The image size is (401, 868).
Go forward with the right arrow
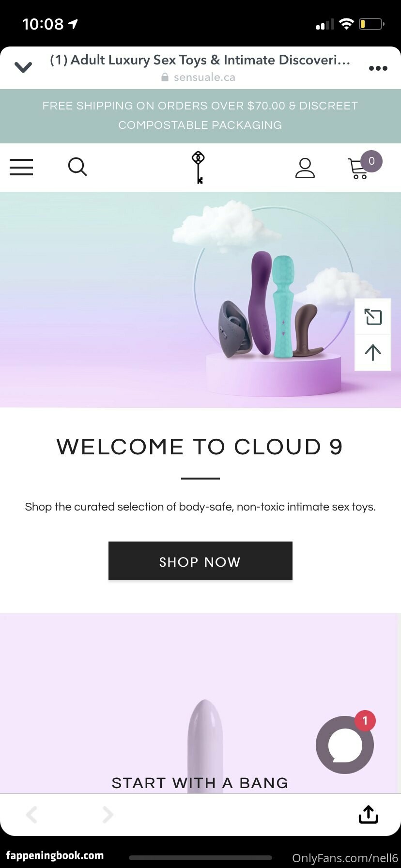point(108,815)
